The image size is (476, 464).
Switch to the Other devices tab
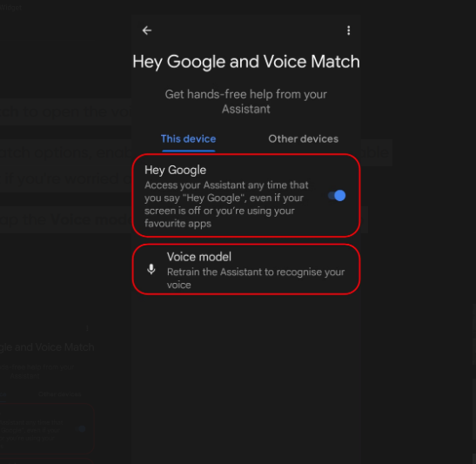tap(304, 138)
